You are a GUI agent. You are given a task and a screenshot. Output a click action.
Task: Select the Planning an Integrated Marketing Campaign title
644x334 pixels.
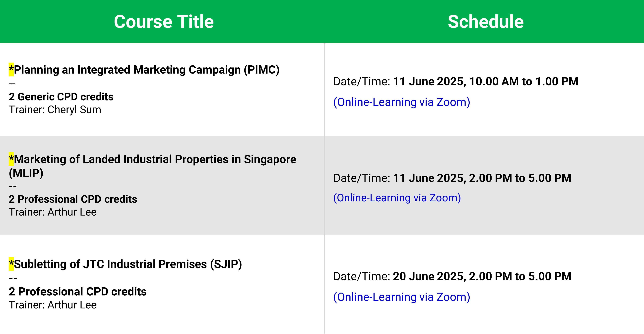(146, 70)
